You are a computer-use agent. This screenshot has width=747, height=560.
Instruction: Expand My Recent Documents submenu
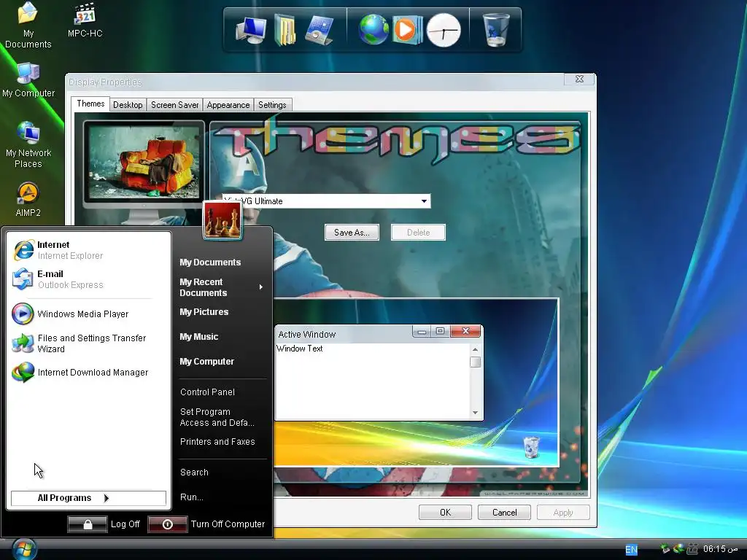coord(222,287)
